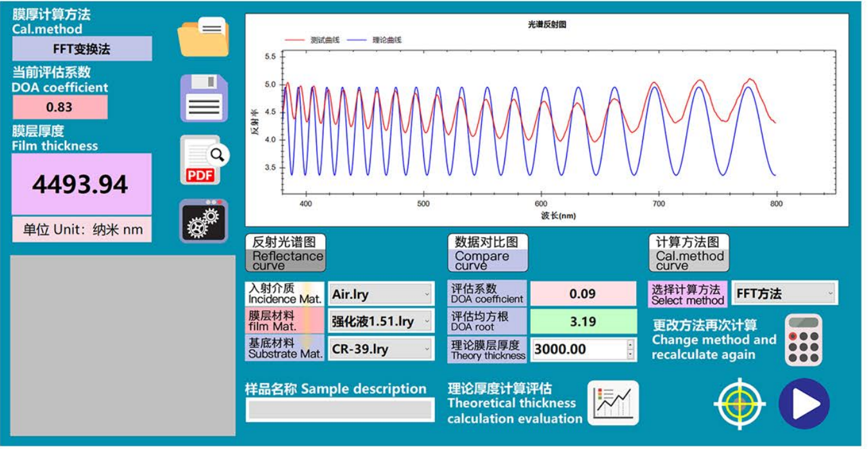868x449 pixels.
Task: Switch to the Cal.method curve tab
Action: coord(689,253)
